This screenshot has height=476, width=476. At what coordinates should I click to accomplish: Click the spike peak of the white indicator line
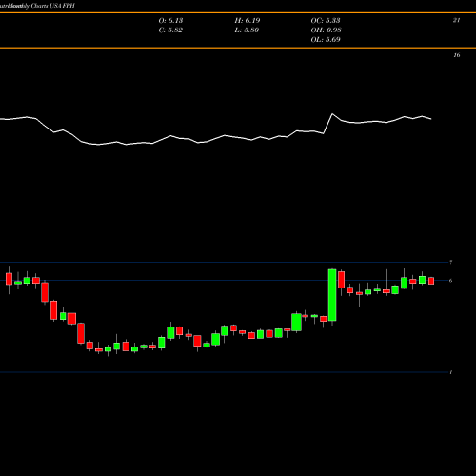click(332, 114)
